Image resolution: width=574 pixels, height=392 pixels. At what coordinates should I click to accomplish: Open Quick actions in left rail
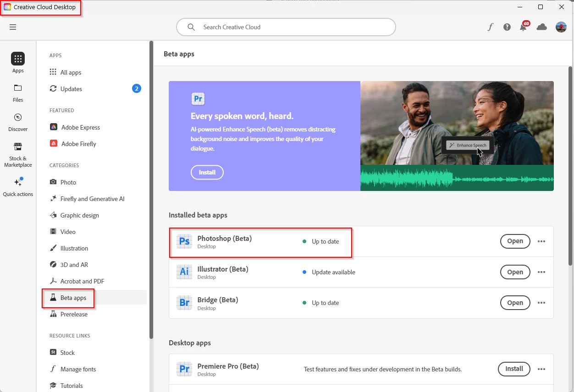[x=18, y=187]
